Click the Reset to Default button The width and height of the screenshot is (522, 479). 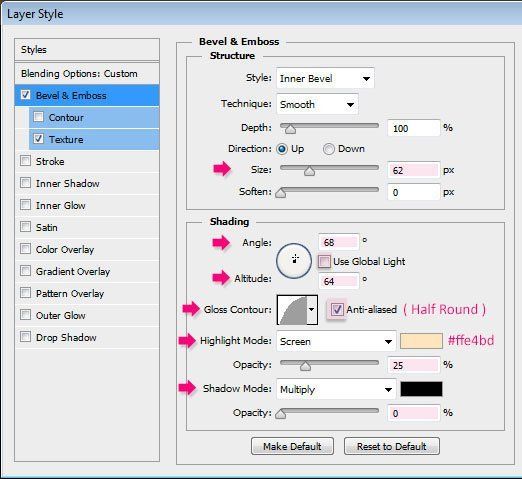point(392,446)
